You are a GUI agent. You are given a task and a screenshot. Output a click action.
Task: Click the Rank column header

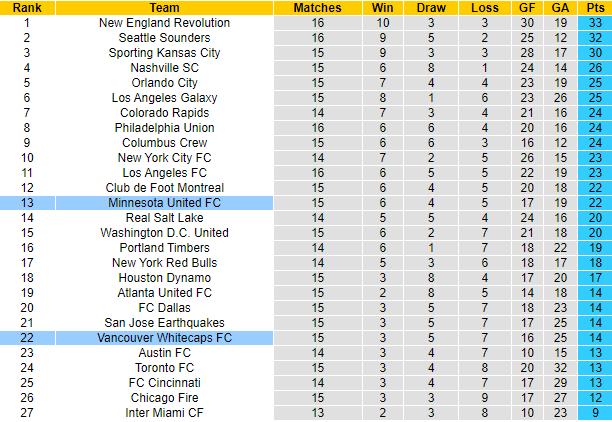pos(27,8)
